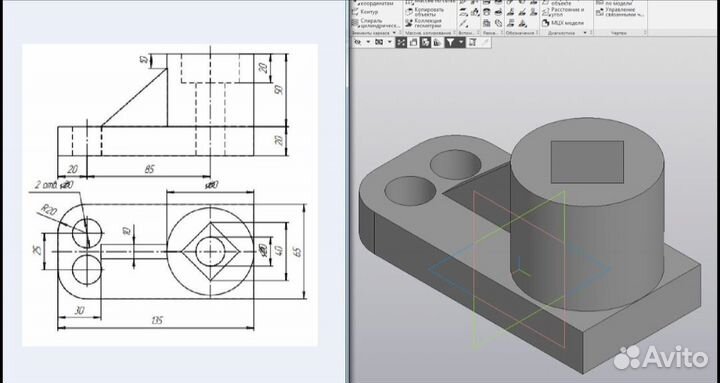Open the view orientation dropdown arrow
This screenshot has width=720, height=383.
pos(368,43)
